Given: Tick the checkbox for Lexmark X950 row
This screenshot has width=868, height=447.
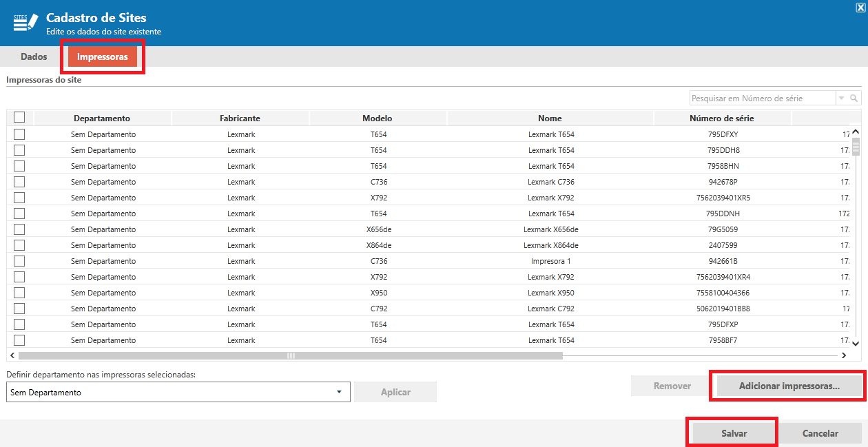Looking at the screenshot, I should click(x=19, y=293).
